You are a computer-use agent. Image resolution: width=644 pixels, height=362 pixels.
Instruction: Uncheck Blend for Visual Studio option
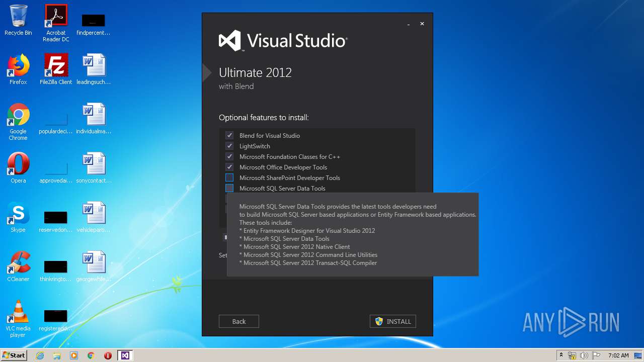pos(229,136)
